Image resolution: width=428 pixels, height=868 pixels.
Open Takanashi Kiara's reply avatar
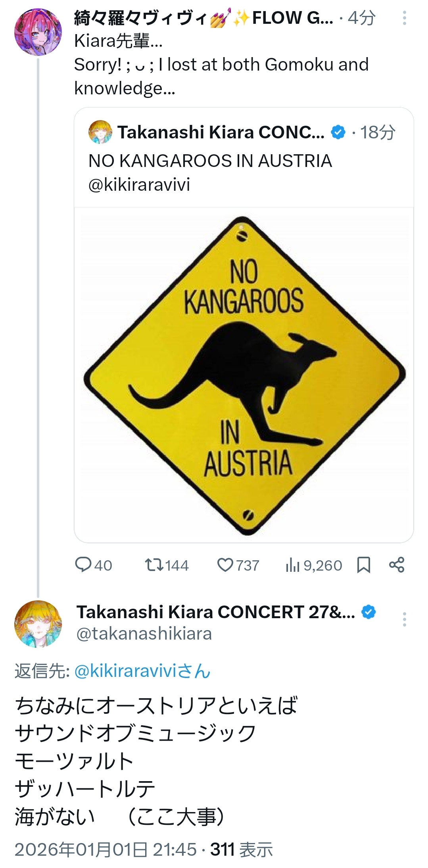pos(38,624)
